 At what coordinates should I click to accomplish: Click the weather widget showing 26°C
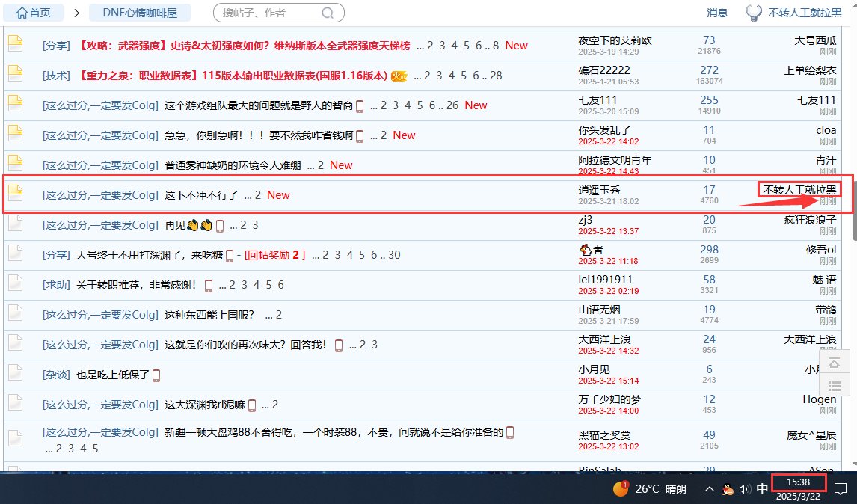(649, 489)
